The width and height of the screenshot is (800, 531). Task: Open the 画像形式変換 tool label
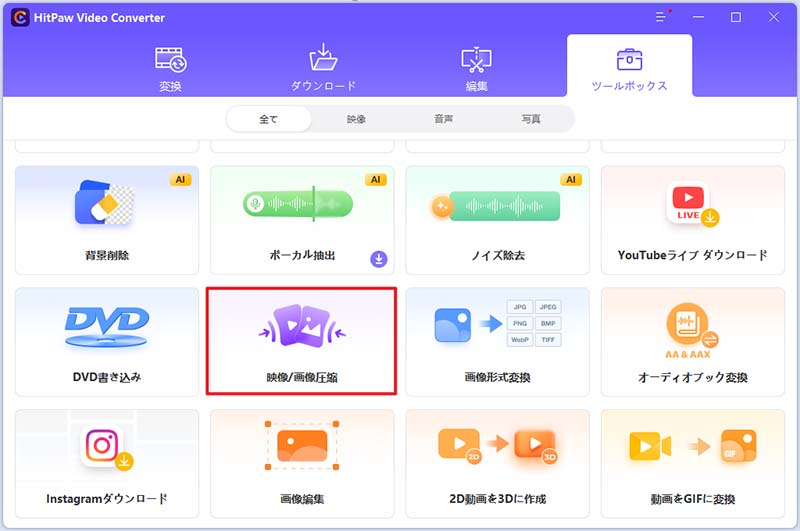click(x=497, y=377)
